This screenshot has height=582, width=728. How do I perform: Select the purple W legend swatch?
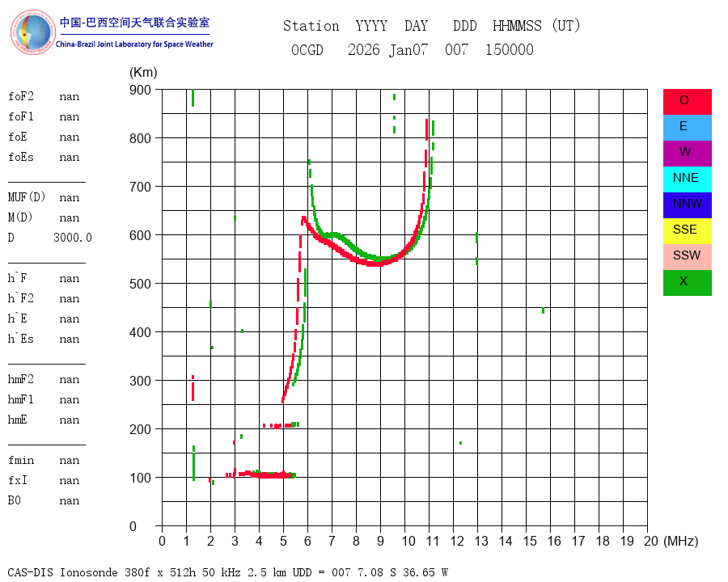(x=687, y=153)
